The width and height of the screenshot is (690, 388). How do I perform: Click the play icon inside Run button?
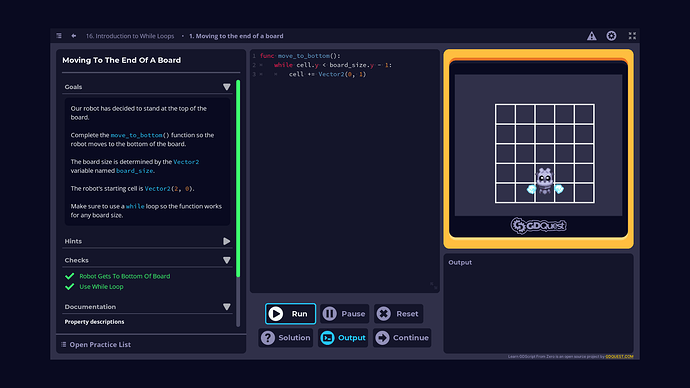(276, 314)
